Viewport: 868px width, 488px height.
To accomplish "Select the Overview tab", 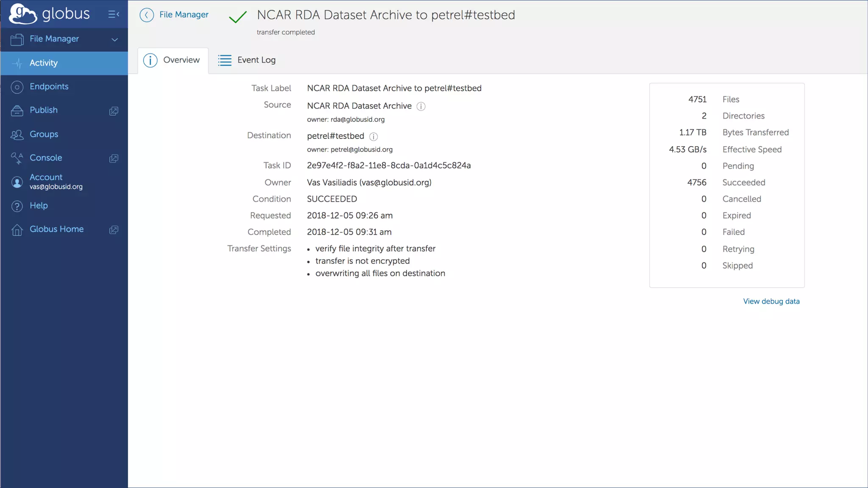I will (x=172, y=60).
